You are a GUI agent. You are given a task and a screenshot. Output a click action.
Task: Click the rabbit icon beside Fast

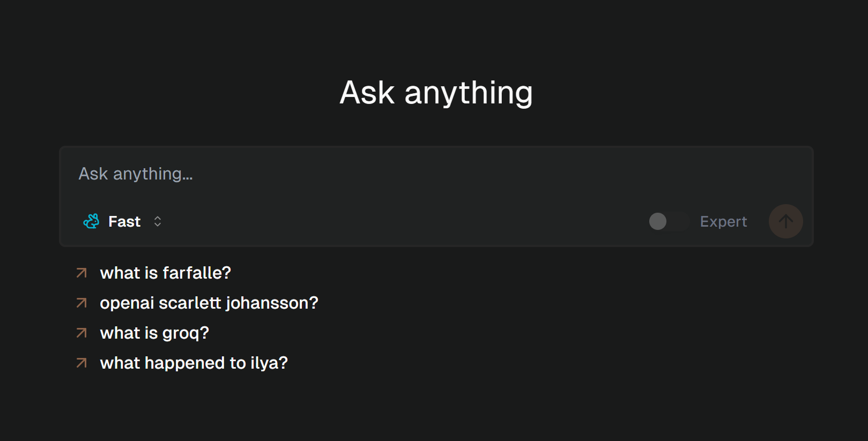point(91,221)
